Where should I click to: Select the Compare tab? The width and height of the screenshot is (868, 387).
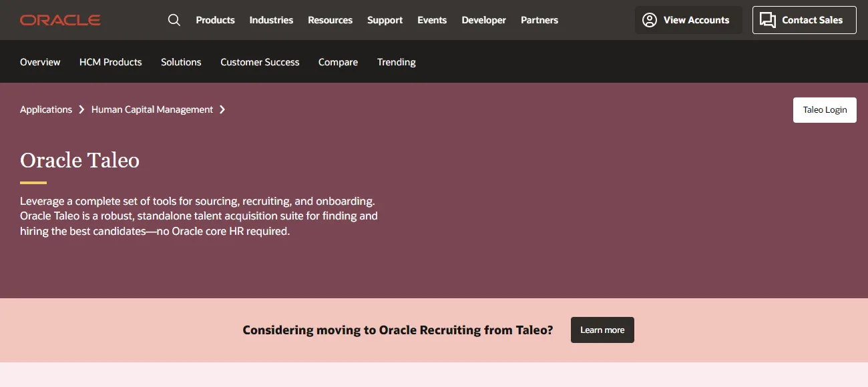point(338,62)
